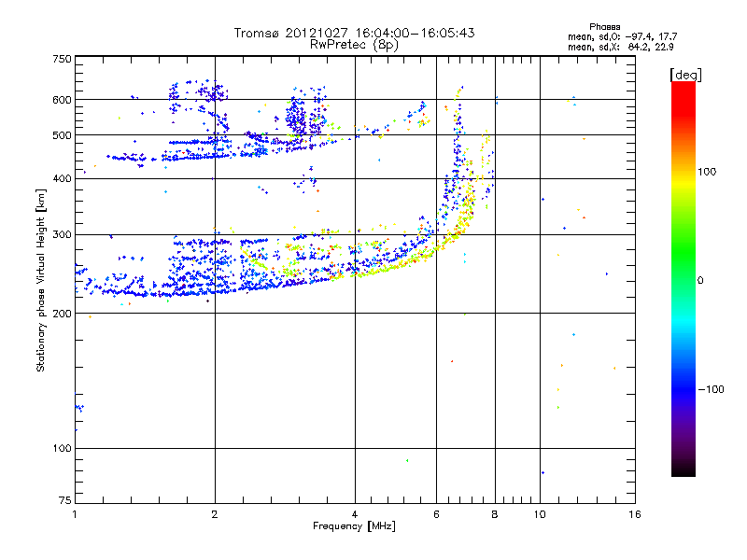Click the y-axis tick label '200'
747x560 pixels.
tap(62, 314)
